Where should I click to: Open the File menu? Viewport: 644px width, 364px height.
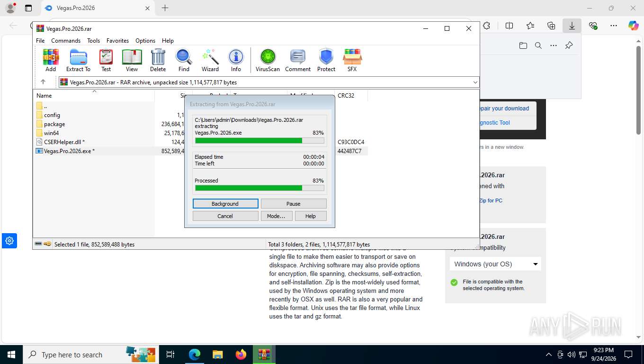pos(40,41)
